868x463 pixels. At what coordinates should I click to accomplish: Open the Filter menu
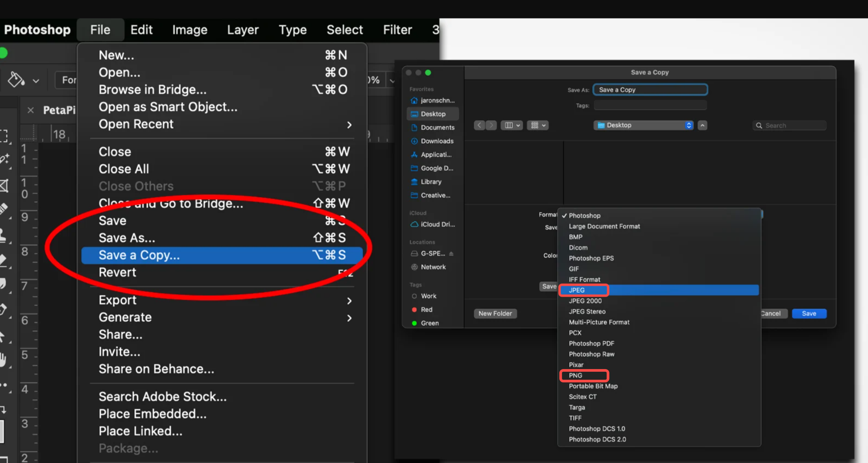pyautogui.click(x=397, y=30)
